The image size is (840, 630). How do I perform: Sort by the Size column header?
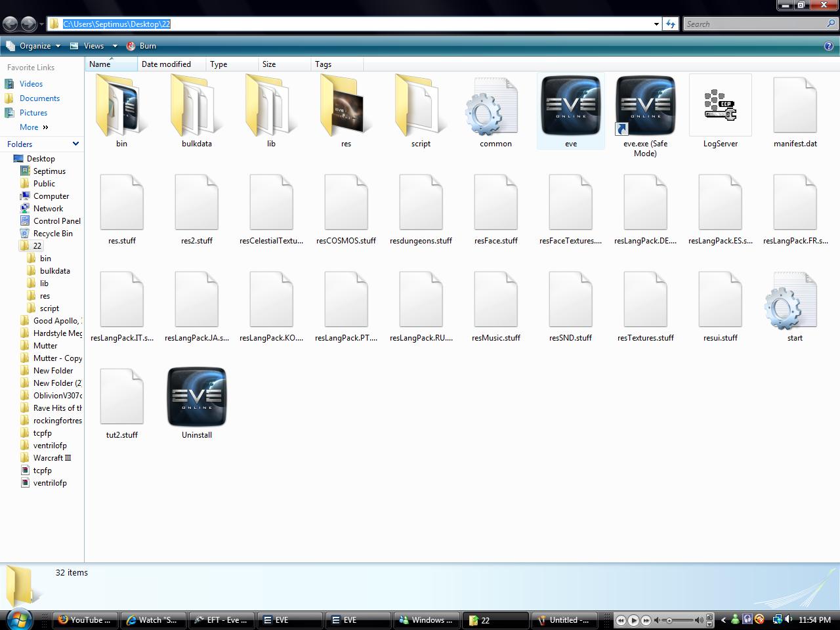285,64
